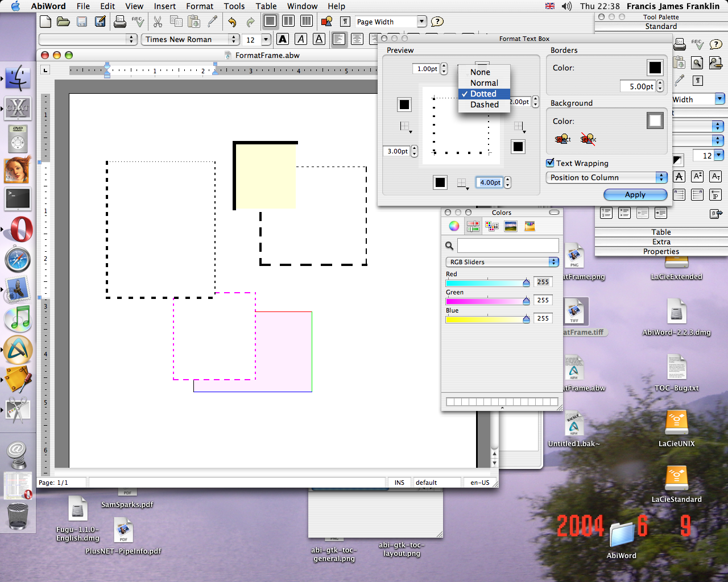Open left border line style dropdown
Screen dimensions: 728x582
pyautogui.click(x=406, y=126)
